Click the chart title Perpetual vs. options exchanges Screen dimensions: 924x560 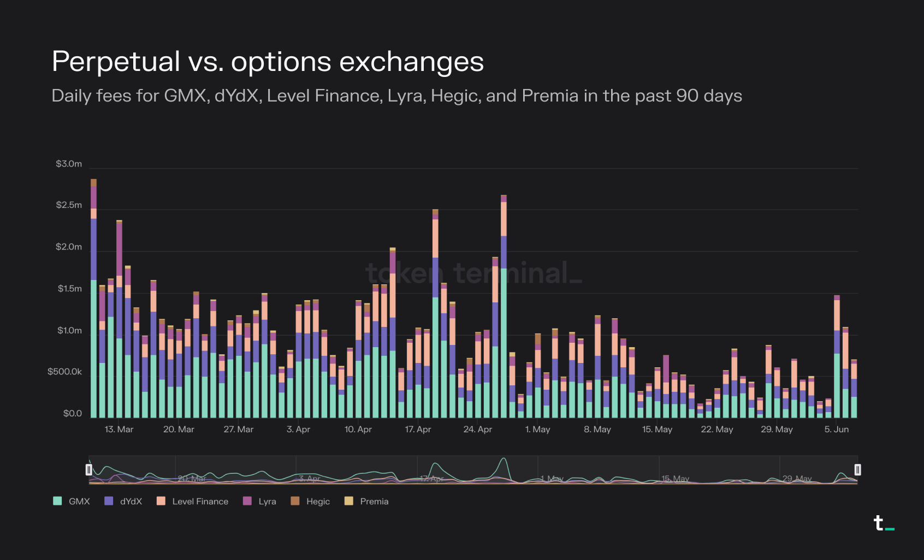coord(268,61)
